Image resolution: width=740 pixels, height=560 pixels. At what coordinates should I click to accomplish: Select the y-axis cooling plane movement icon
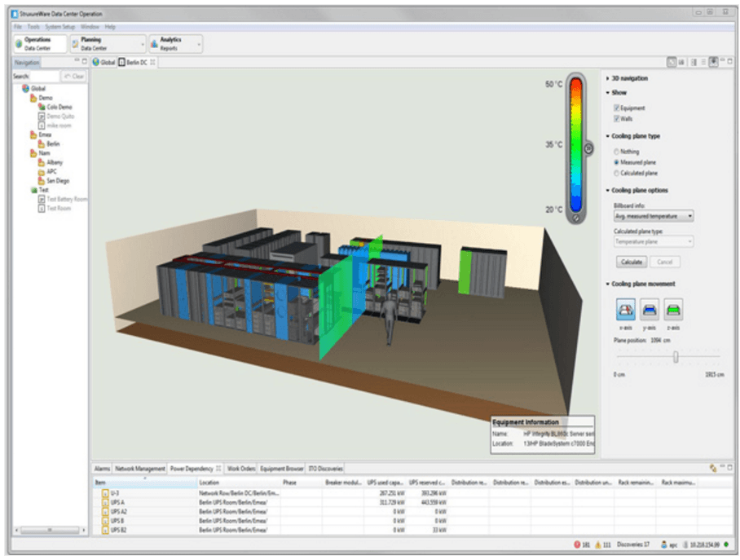[x=650, y=310]
